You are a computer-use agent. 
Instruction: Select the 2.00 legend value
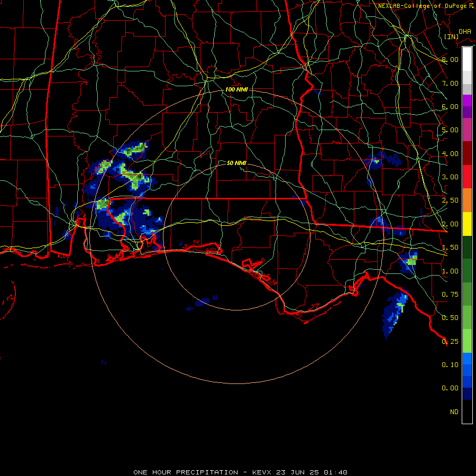click(450, 224)
